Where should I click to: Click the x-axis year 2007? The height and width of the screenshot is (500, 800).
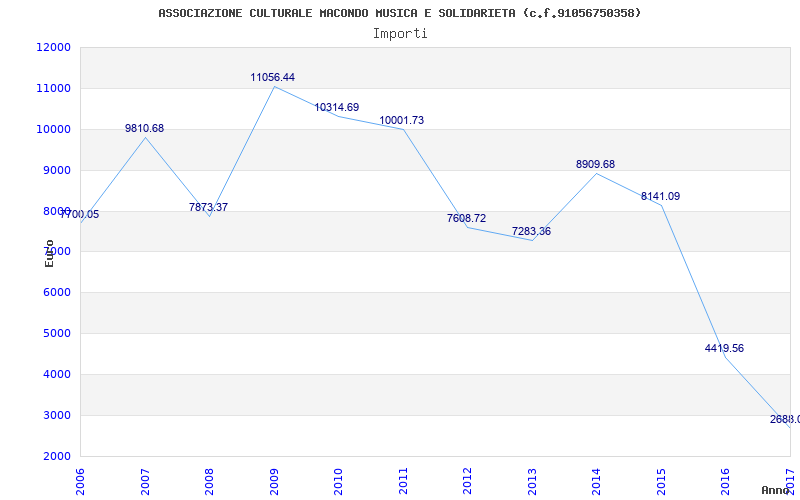pyautogui.click(x=145, y=481)
